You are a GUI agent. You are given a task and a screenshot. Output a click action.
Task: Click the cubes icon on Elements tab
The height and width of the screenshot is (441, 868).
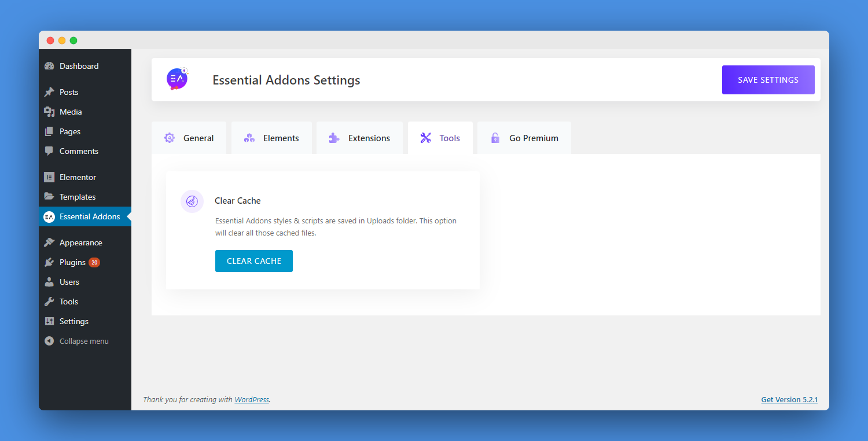249,138
